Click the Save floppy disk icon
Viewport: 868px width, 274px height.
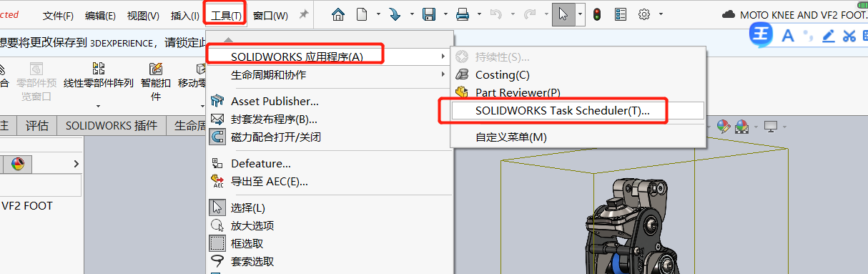(430, 14)
